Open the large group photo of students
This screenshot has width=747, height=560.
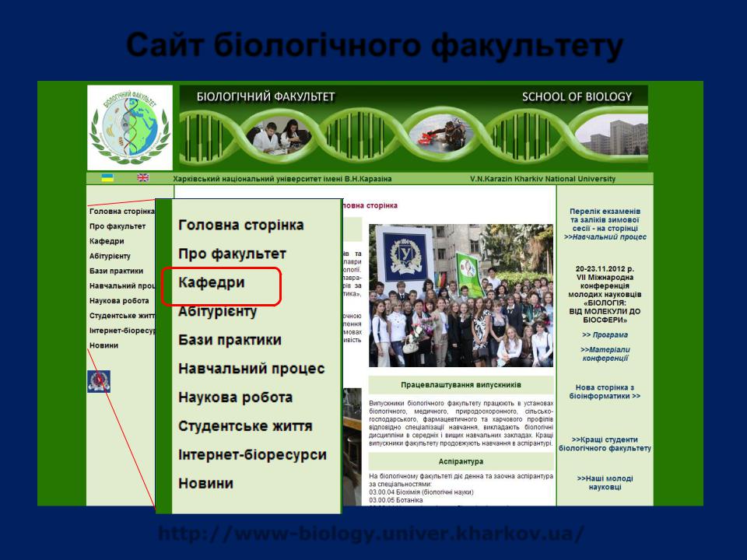click(461, 296)
